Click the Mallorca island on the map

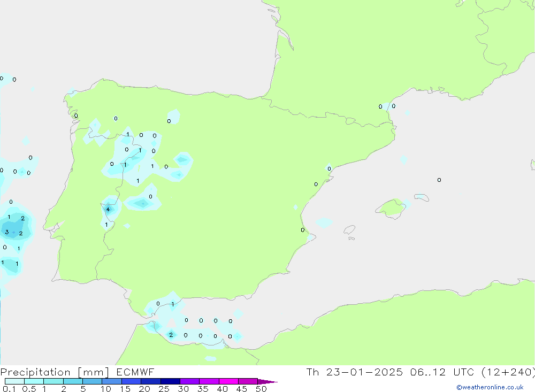391,207
